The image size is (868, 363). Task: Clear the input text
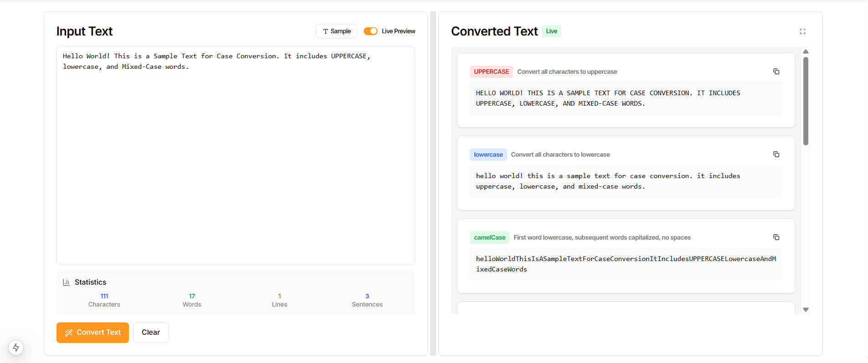pos(151,332)
